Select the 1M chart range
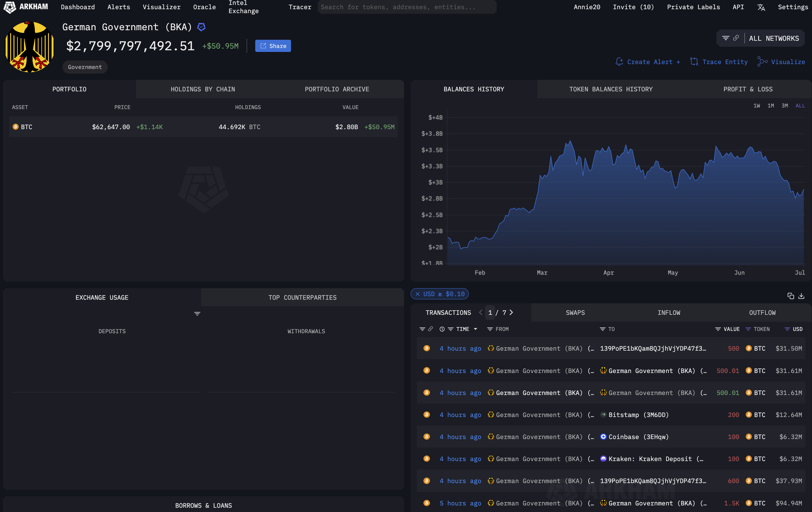Screen dimensions: 812x512 click(771, 105)
